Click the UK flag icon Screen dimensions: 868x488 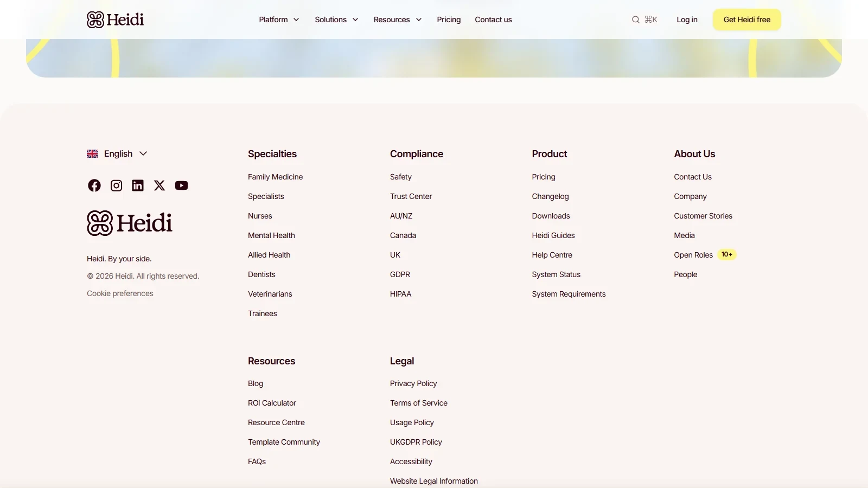(92, 153)
